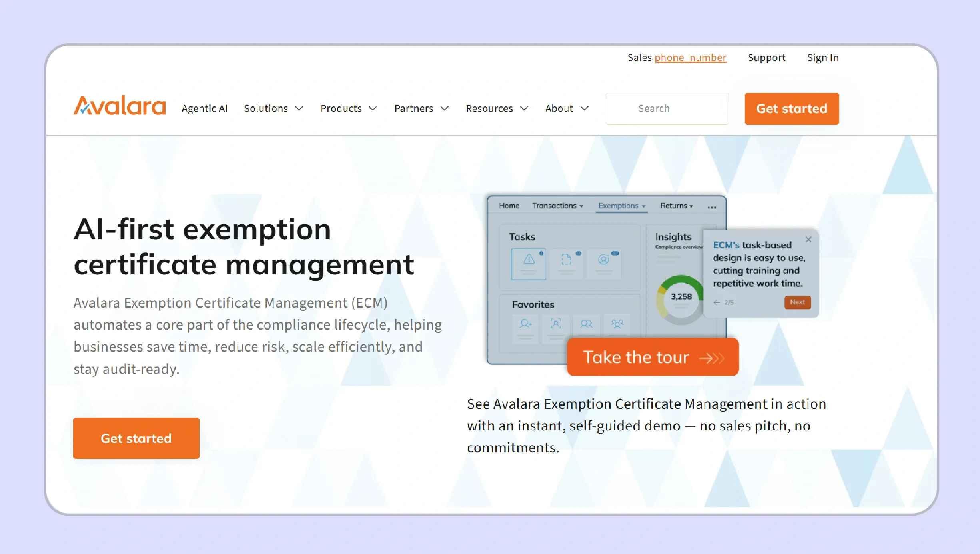The height and width of the screenshot is (554, 980).
Task: Click the back arrow beside 2/5
Action: coord(717,302)
